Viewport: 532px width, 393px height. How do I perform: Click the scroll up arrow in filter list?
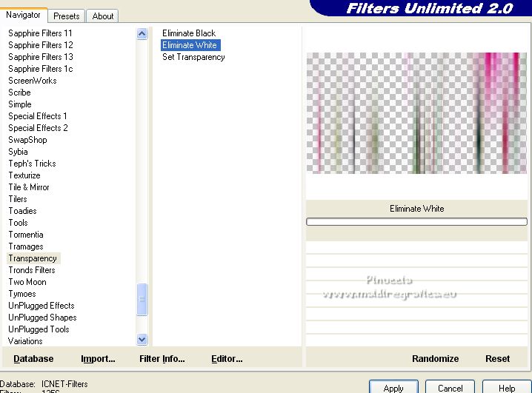tap(142, 33)
